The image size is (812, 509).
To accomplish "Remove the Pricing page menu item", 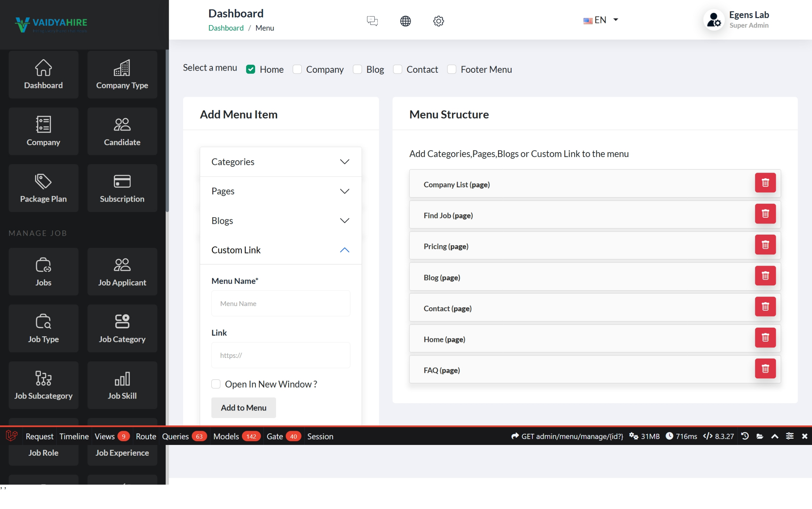I will pyautogui.click(x=765, y=244).
